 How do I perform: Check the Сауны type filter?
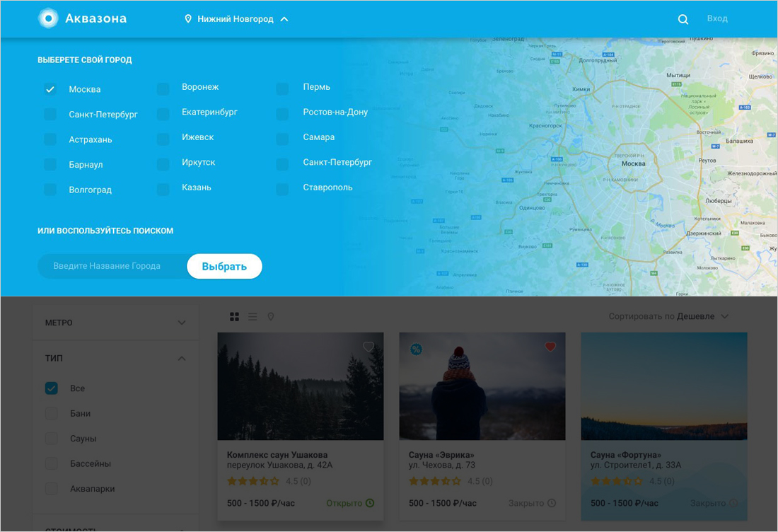tap(52, 438)
